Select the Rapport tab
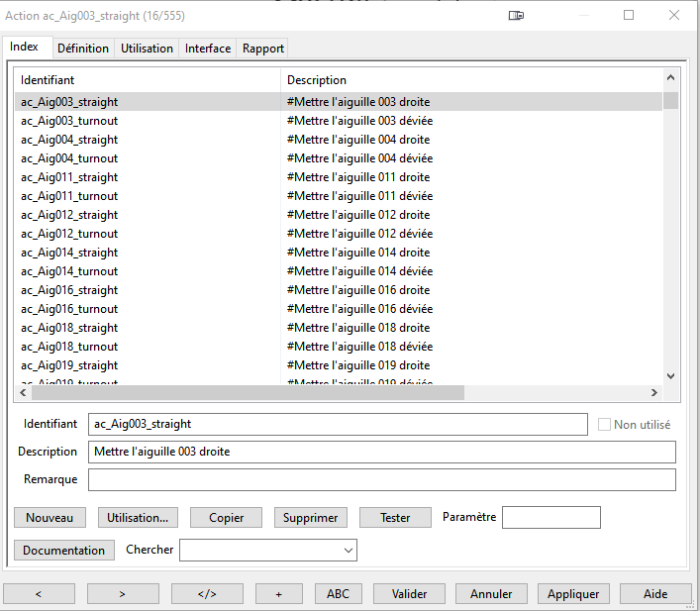The width and height of the screenshot is (700, 611). point(263,49)
